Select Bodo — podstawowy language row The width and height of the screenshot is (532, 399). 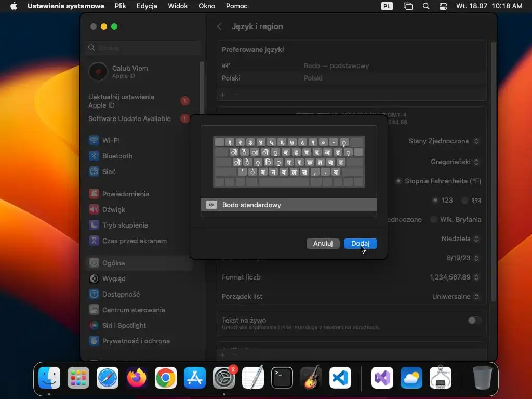[352, 66]
